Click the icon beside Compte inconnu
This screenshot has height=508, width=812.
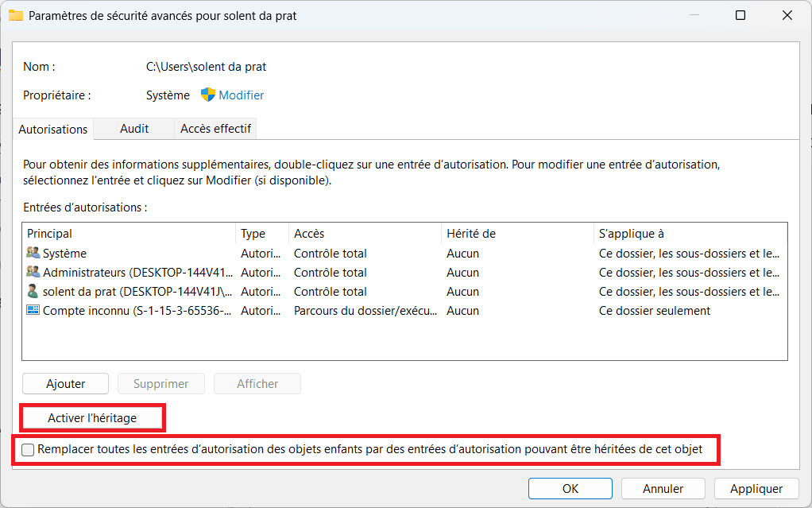click(x=33, y=311)
